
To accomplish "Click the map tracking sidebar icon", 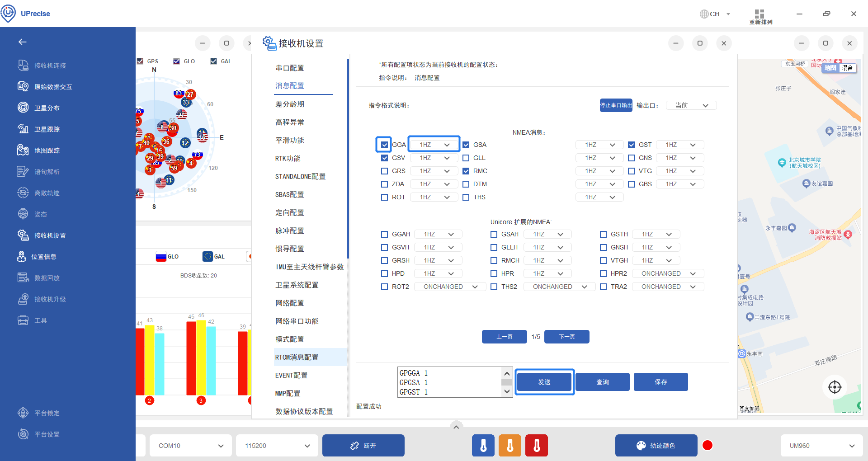I will pos(23,150).
